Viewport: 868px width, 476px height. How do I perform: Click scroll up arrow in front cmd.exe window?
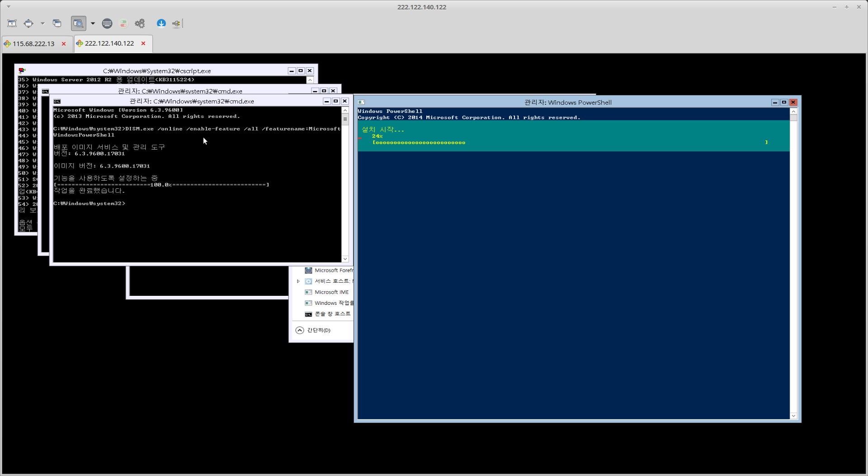pyautogui.click(x=345, y=111)
